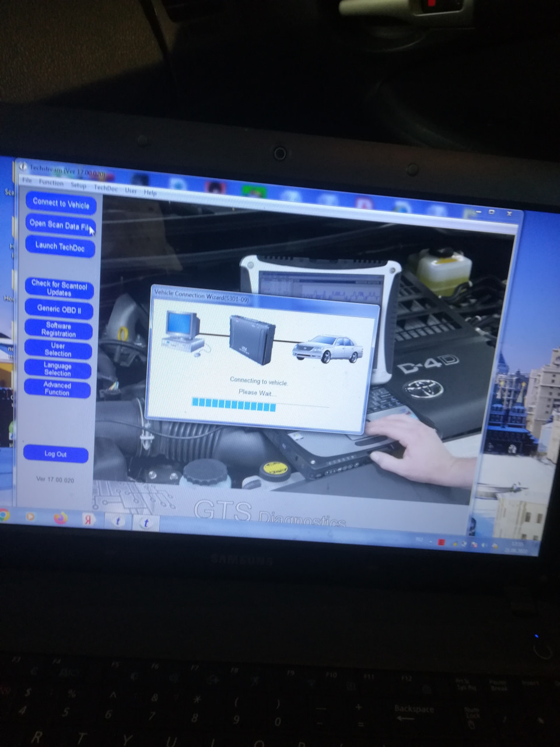Open the Setup menu
This screenshot has width=560, height=747.
pos(78,186)
